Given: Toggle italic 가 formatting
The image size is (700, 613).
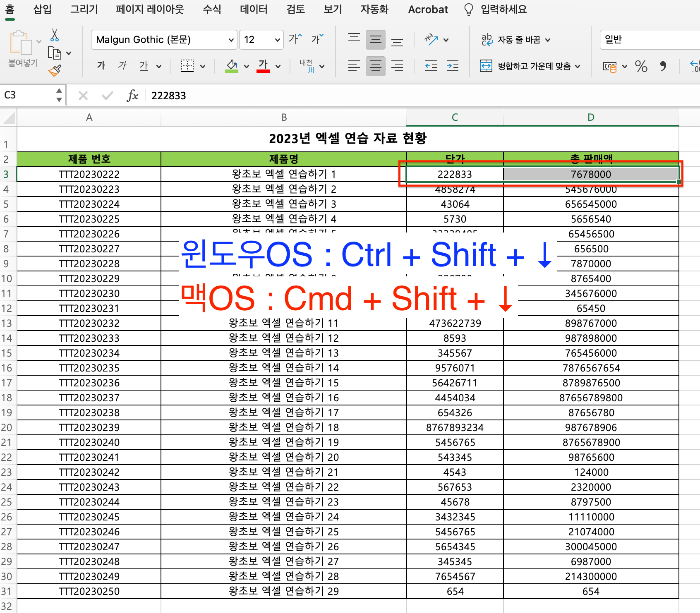Looking at the screenshot, I should [x=122, y=66].
